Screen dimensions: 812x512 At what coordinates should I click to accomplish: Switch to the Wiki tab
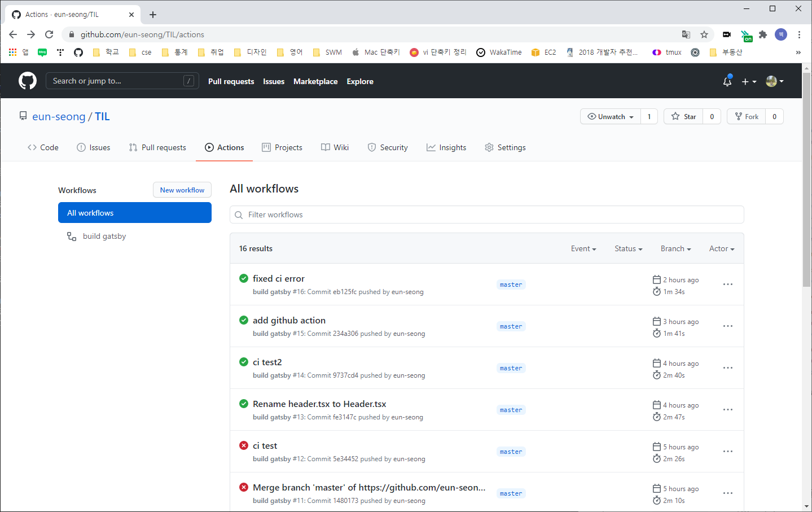[335, 147]
